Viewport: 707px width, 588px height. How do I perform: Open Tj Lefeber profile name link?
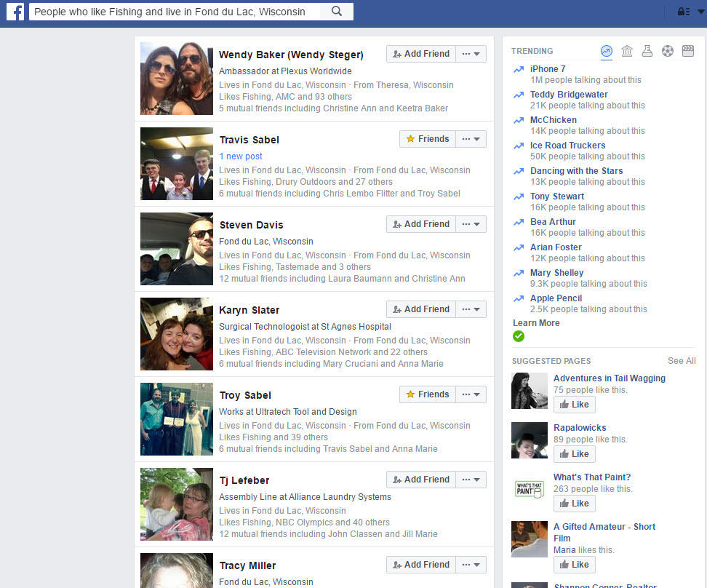pos(244,480)
